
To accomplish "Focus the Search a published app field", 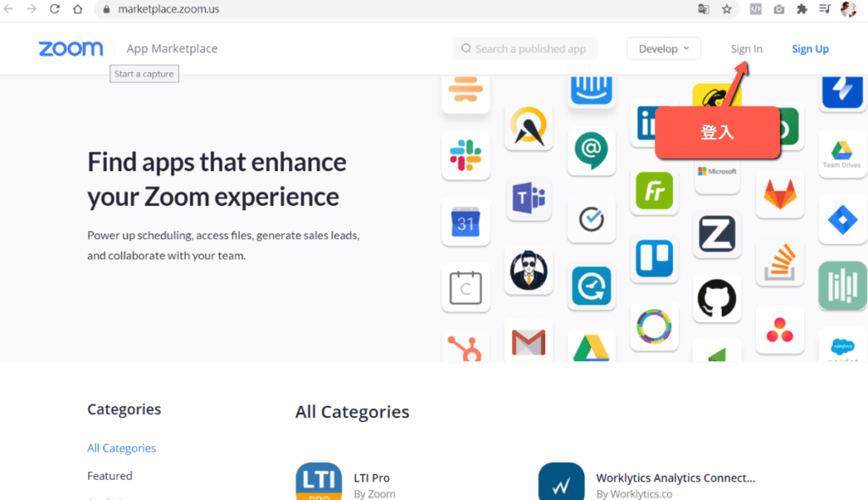I will point(526,48).
